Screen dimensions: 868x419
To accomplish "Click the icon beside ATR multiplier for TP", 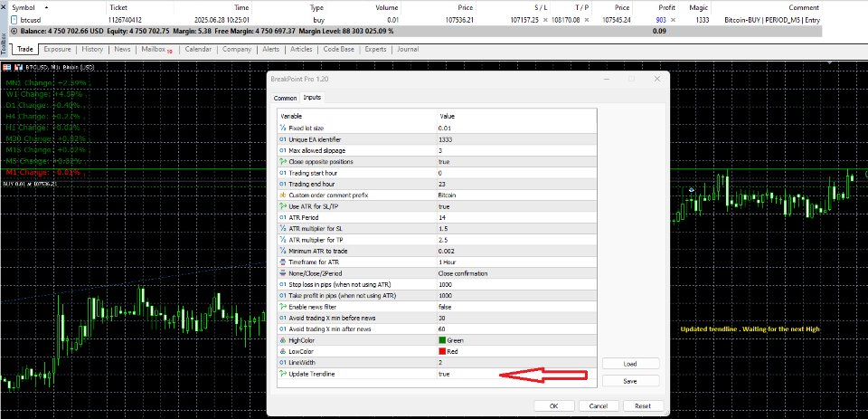I will 283,240.
